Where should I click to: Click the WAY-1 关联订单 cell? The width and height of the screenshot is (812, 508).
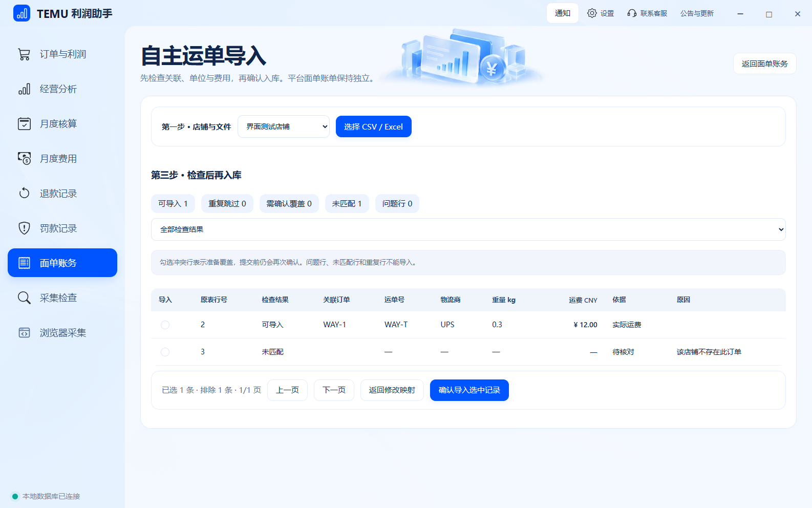pyautogui.click(x=335, y=325)
